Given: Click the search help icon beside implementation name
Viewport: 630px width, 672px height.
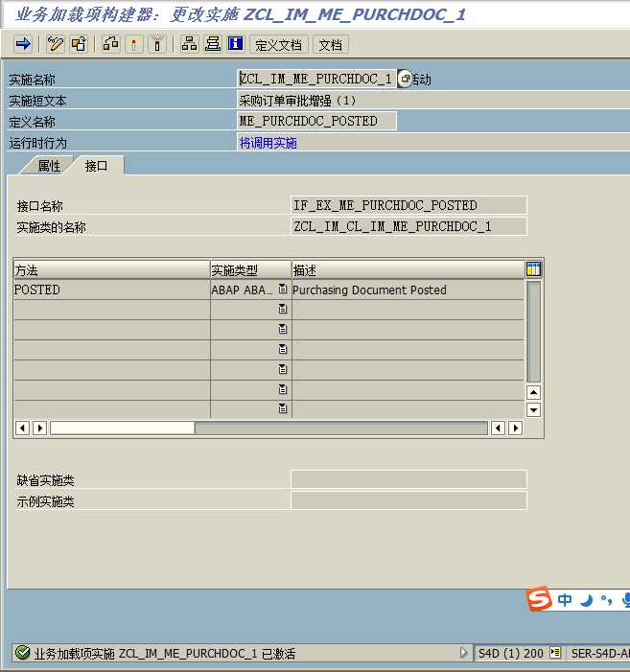Looking at the screenshot, I should tap(405, 79).
